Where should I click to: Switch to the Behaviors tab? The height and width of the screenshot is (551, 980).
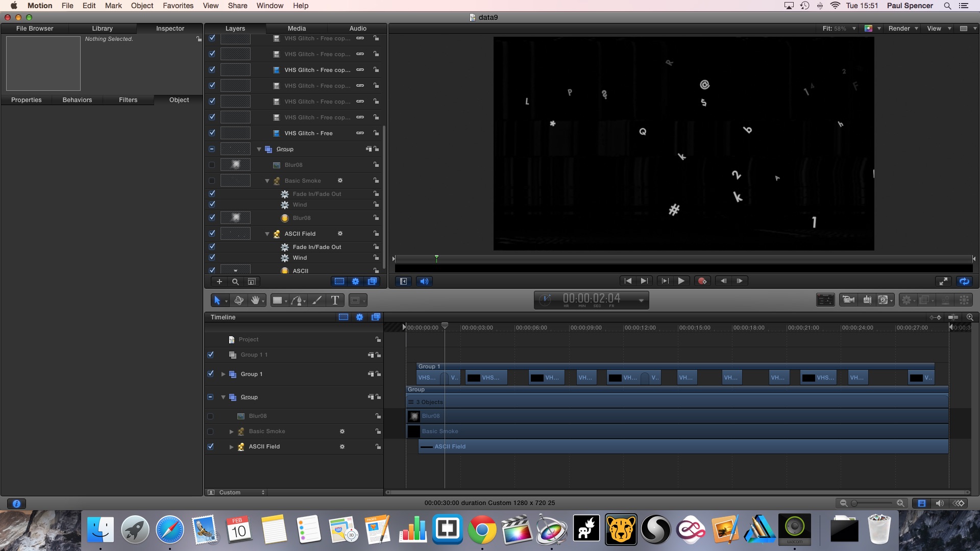(x=77, y=100)
